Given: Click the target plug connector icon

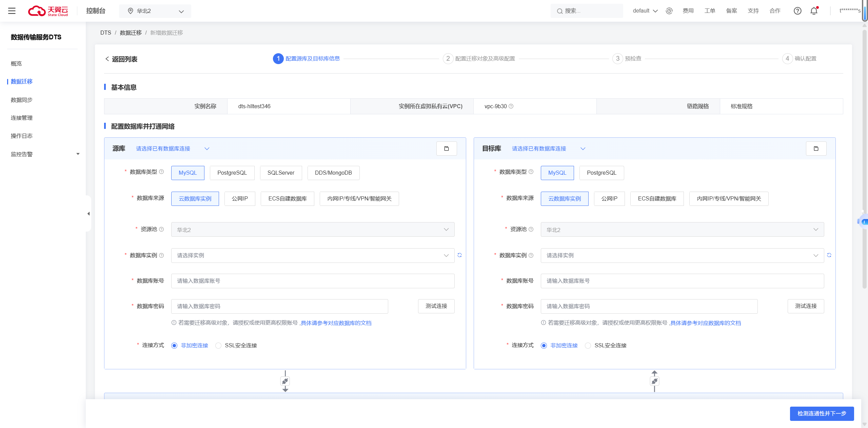Looking at the screenshot, I should coord(654,381).
